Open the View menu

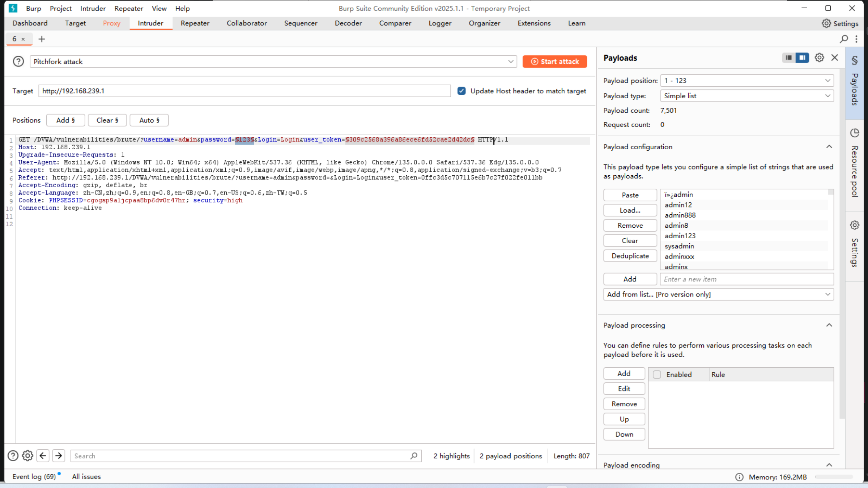(159, 8)
